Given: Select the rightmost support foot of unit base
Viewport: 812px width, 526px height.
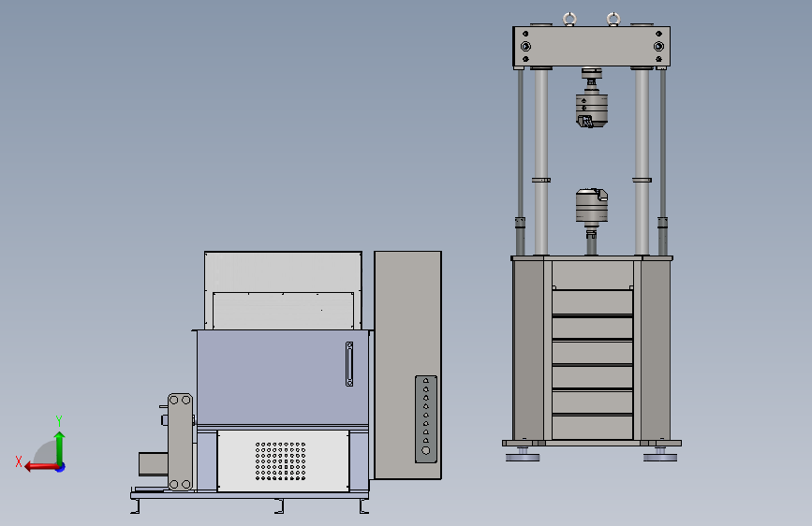Looking at the screenshot, I should [x=364, y=505].
